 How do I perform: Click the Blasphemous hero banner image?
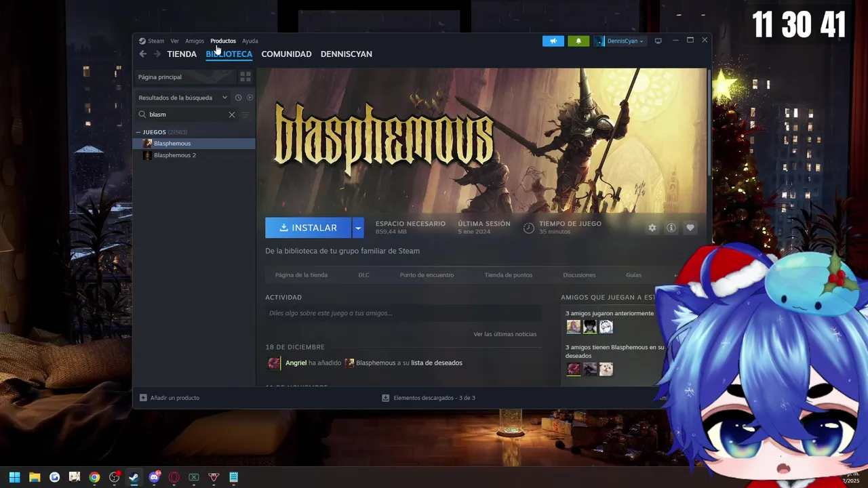[481, 140]
